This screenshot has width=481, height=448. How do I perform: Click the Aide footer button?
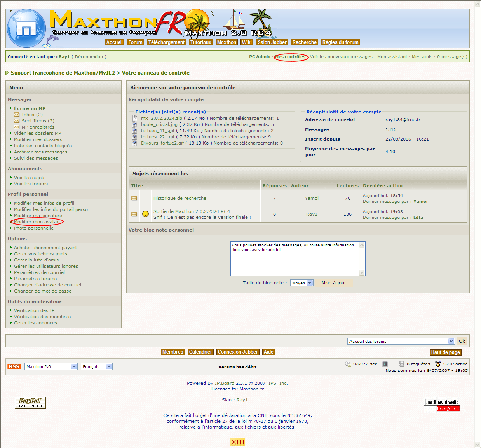(268, 352)
